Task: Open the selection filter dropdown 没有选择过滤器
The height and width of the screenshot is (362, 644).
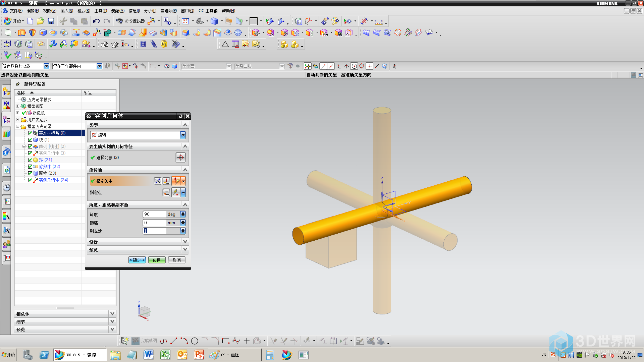Action: tap(25, 66)
